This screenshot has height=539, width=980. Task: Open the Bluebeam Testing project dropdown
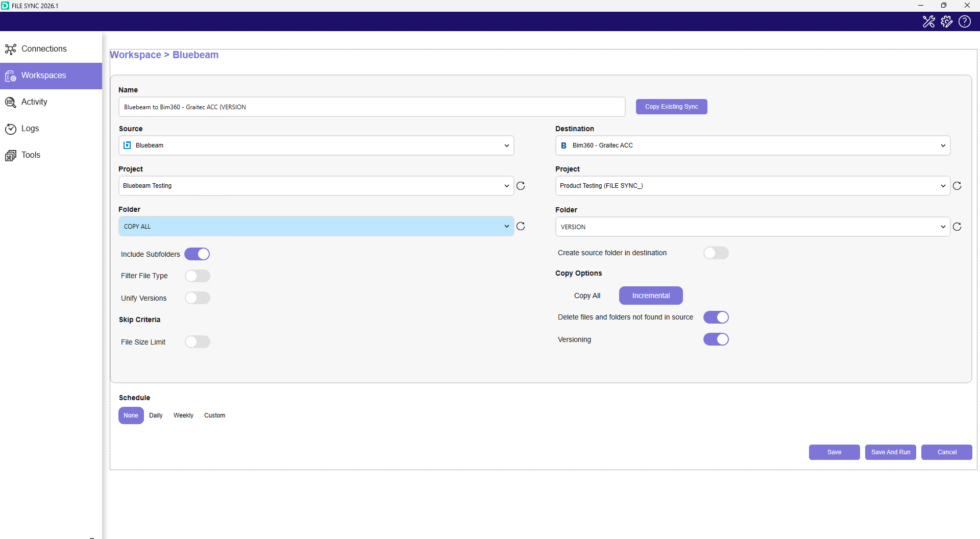316,186
